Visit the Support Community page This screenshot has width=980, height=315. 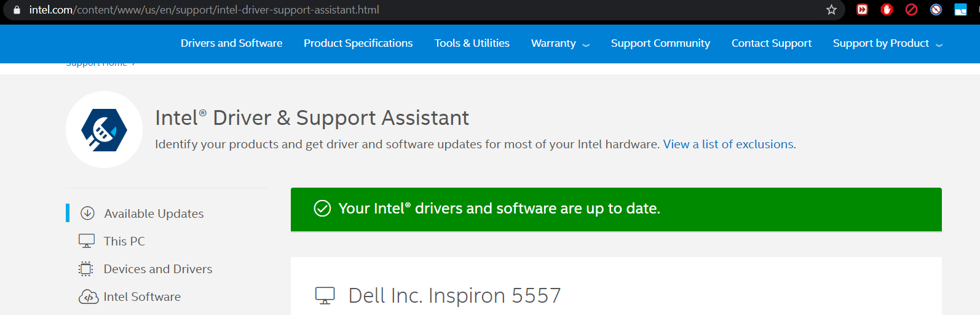[660, 44]
